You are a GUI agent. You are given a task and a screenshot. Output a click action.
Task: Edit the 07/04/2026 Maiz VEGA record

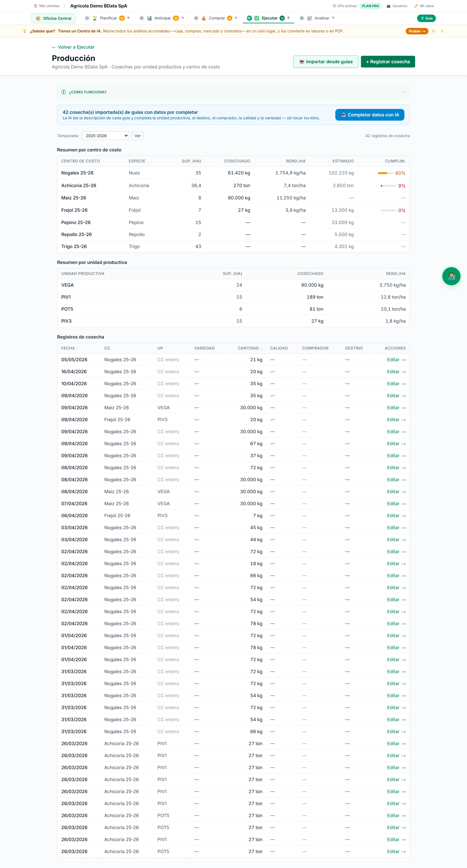coord(396,504)
